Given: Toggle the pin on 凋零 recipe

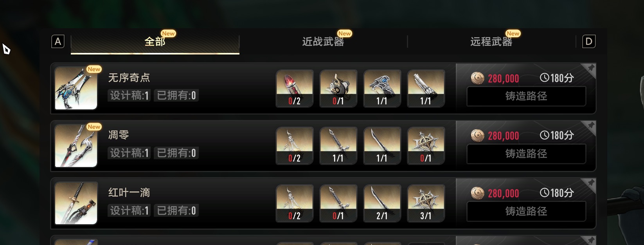Looking at the screenshot, I should coord(590,125).
